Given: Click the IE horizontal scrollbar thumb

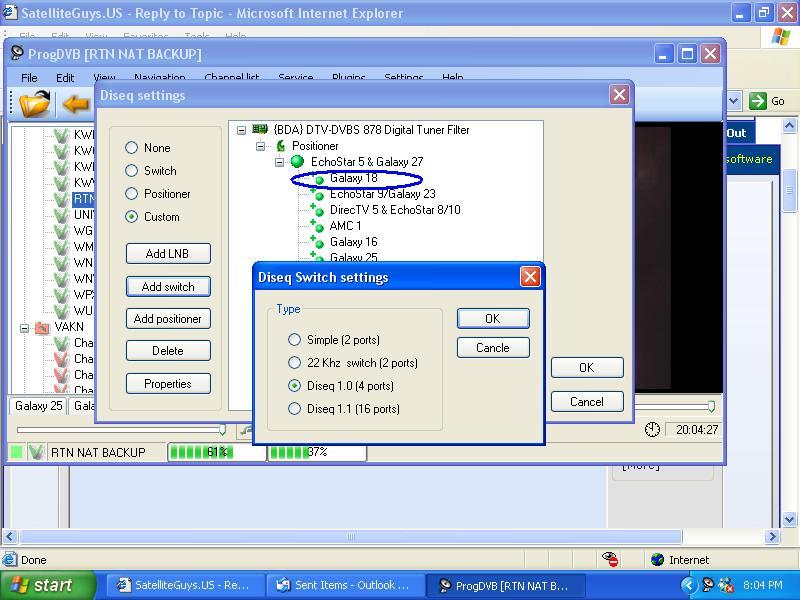Looking at the screenshot, I should pyautogui.click(x=351, y=536).
